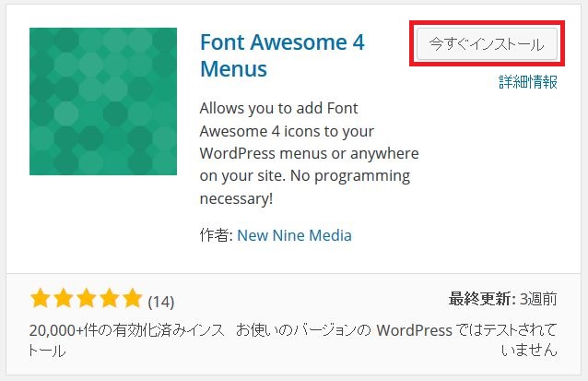
Task: Click the いません text at footer end
Action: 529,351
